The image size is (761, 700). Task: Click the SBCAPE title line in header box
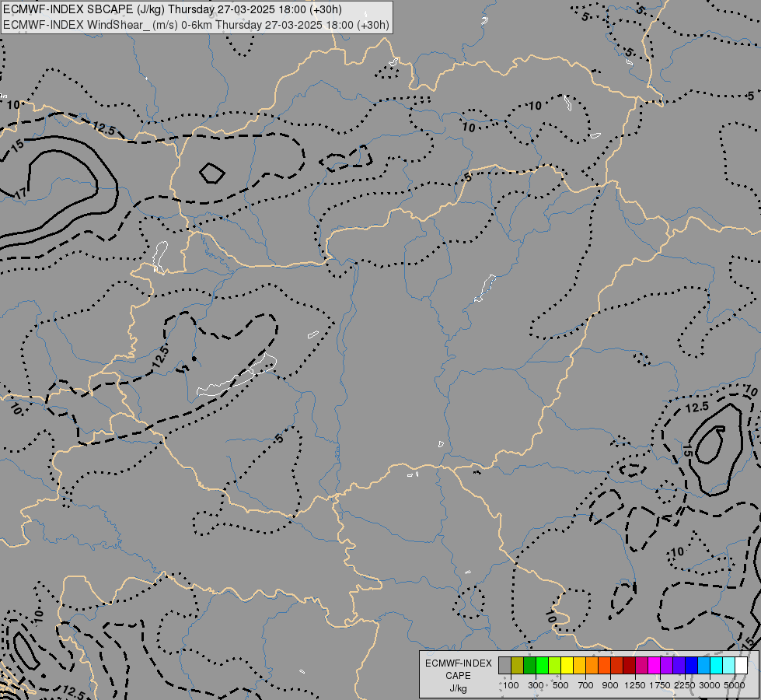coord(173,9)
